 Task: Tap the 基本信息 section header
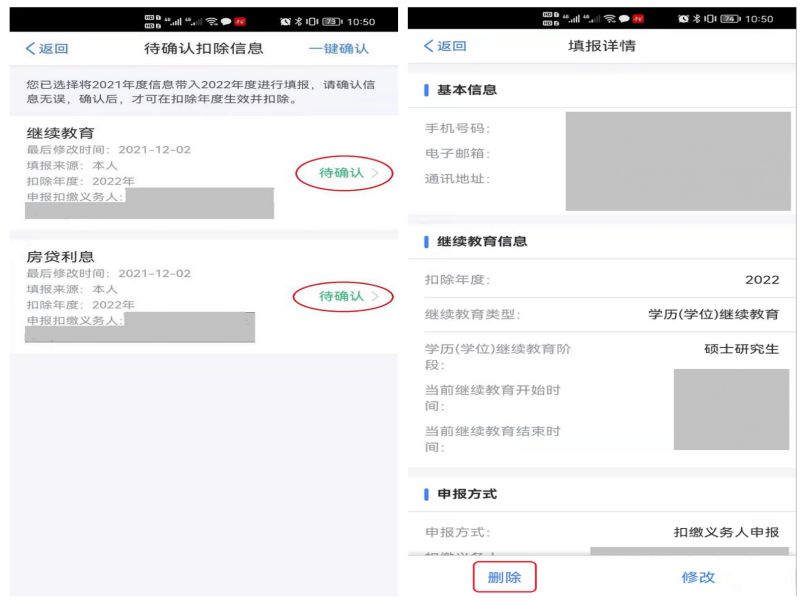click(x=467, y=90)
